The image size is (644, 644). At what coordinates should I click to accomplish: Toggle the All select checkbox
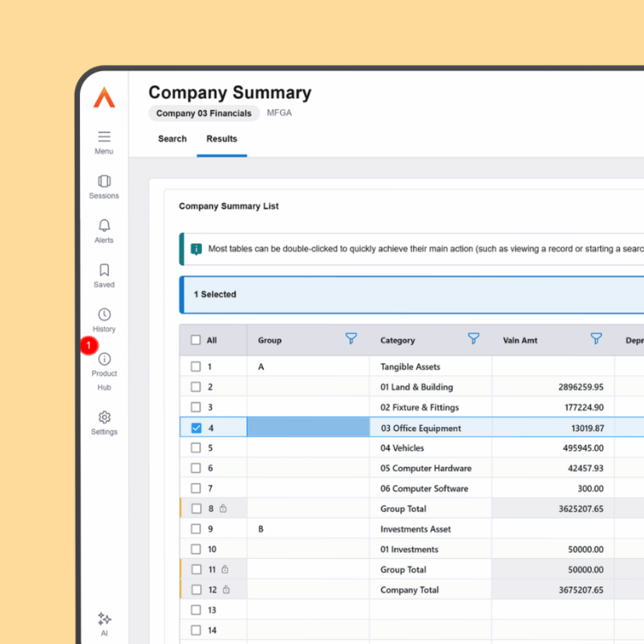(x=196, y=340)
